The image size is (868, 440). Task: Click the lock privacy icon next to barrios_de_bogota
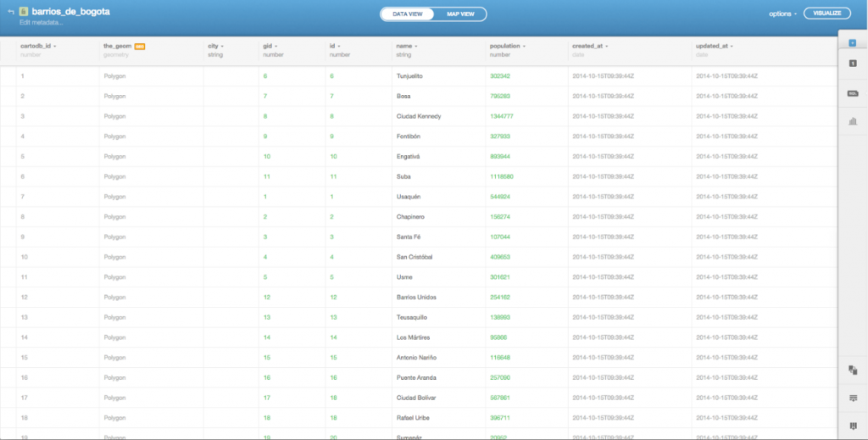click(x=24, y=13)
